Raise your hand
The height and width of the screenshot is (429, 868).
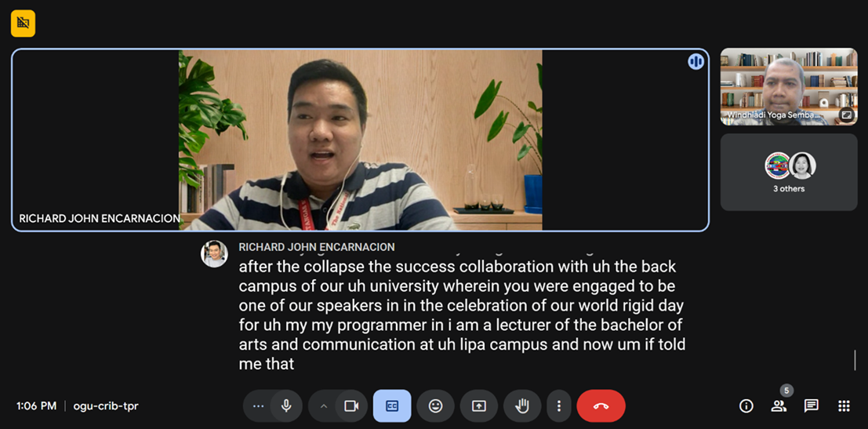pos(522,406)
